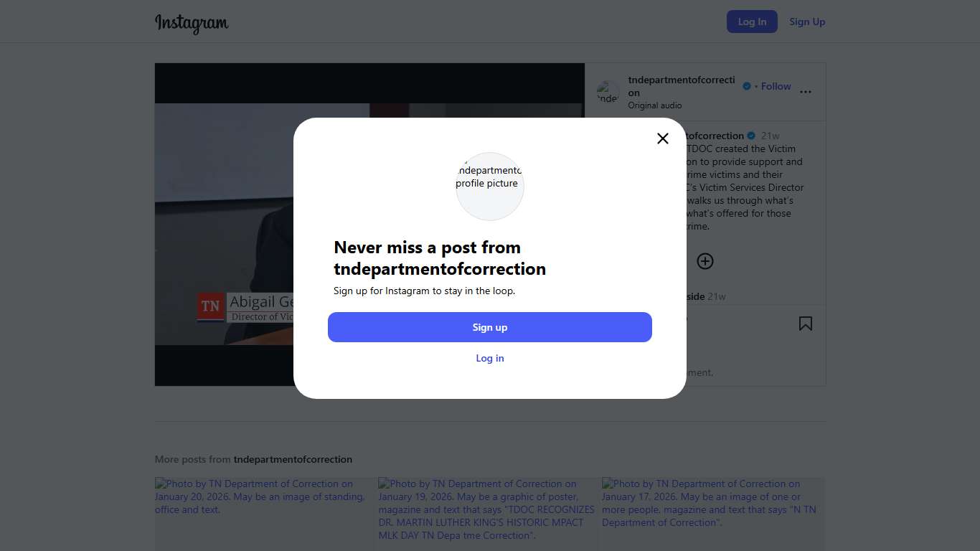The width and height of the screenshot is (980, 551).
Task: Open the January 17, 2026 photo thumbnail
Action: tap(712, 513)
